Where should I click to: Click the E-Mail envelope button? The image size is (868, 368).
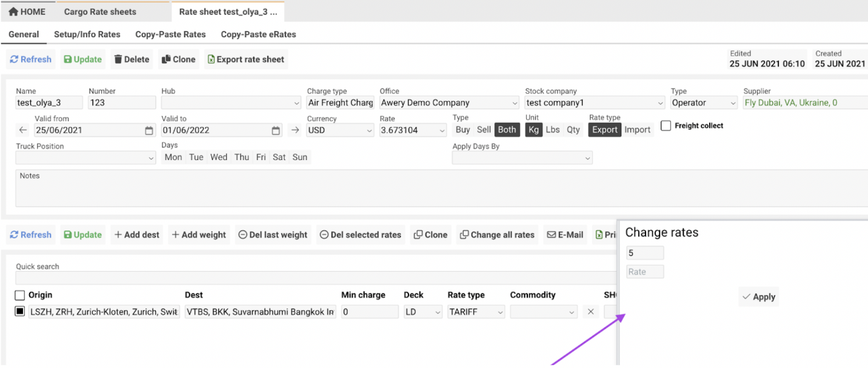564,235
